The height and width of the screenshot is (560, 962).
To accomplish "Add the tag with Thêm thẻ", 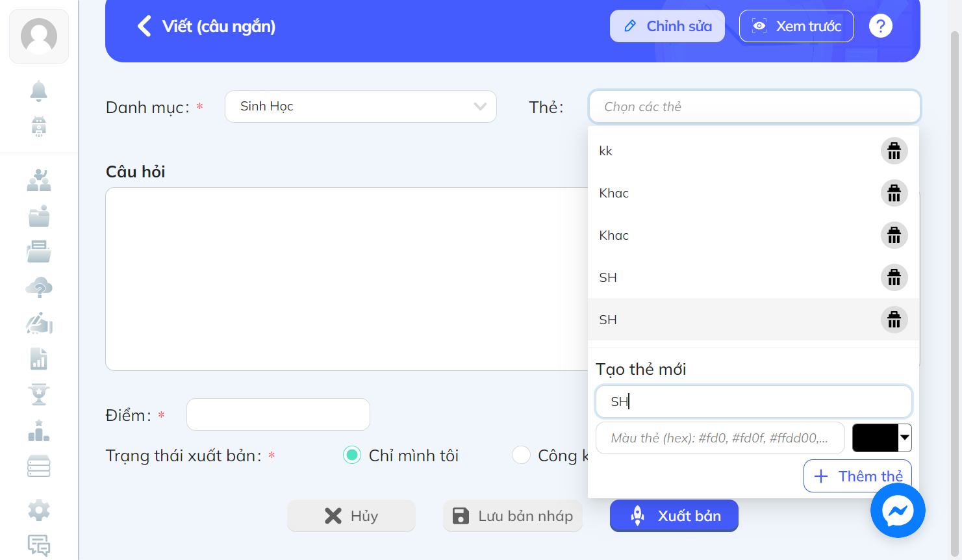I will [x=857, y=476].
